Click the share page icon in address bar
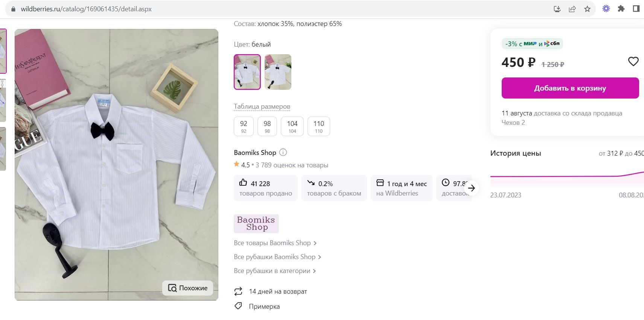644x320 pixels. tap(572, 9)
